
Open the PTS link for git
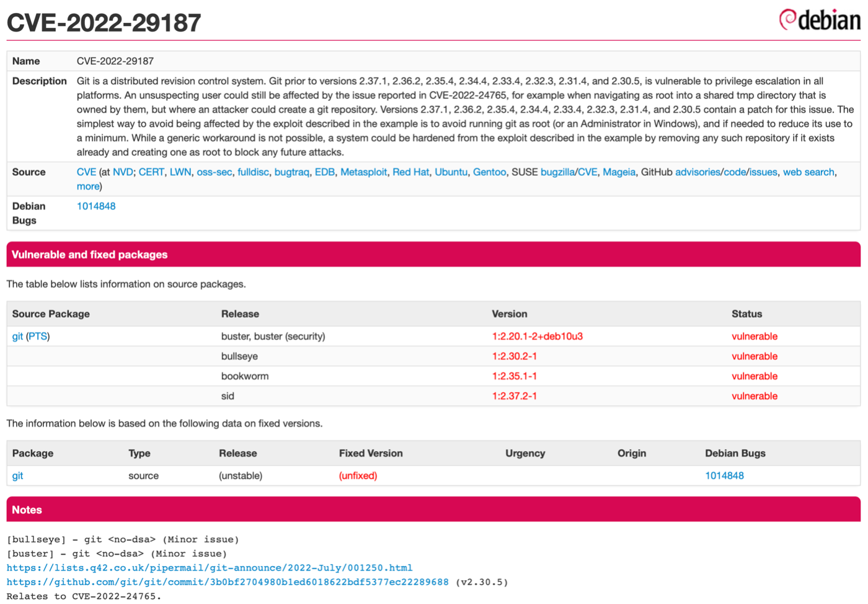pyautogui.click(x=38, y=336)
